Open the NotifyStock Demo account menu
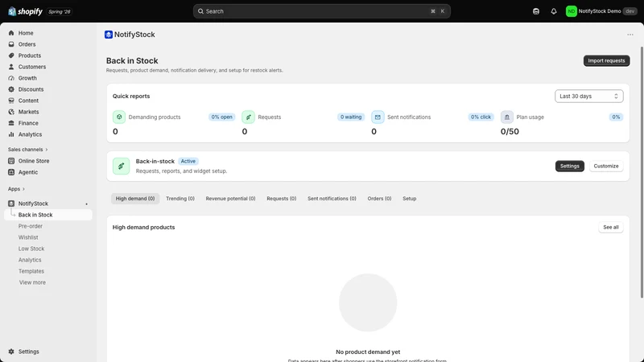This screenshot has height=362, width=644. 601,11
